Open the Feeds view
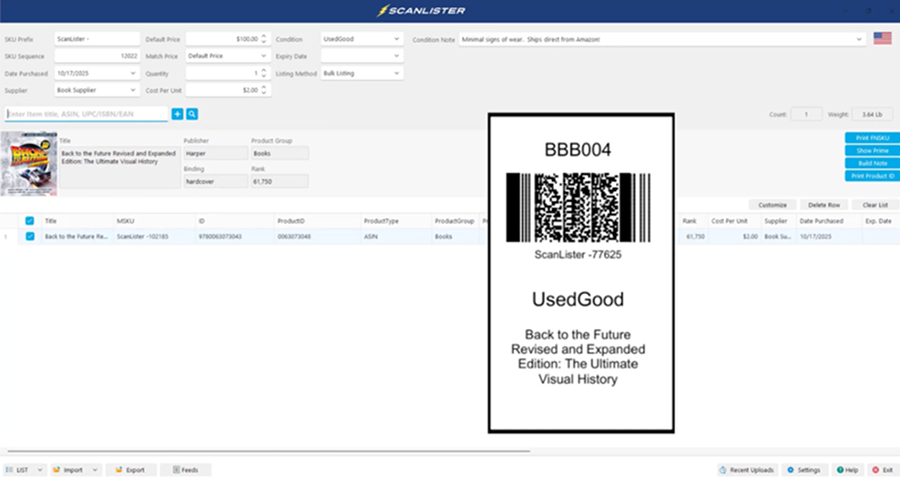The height and width of the screenshot is (483, 900). pyautogui.click(x=185, y=470)
